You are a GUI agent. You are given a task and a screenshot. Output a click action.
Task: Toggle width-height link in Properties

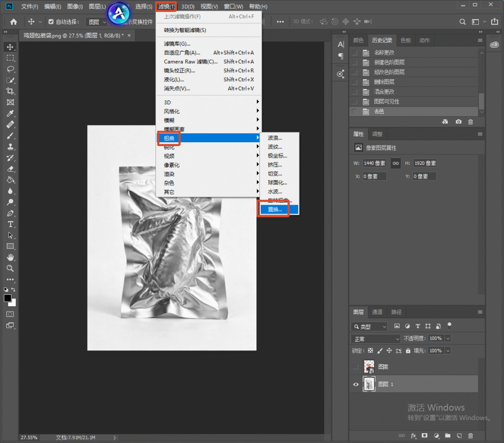(396, 163)
